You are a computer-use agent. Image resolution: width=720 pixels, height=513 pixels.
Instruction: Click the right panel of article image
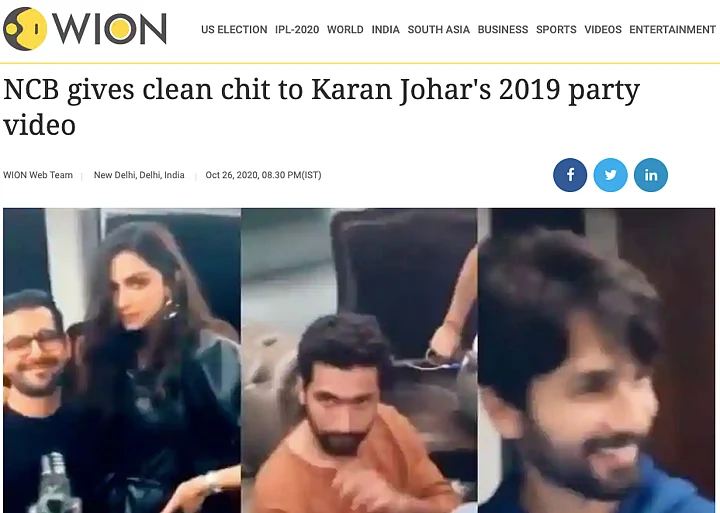pos(596,361)
